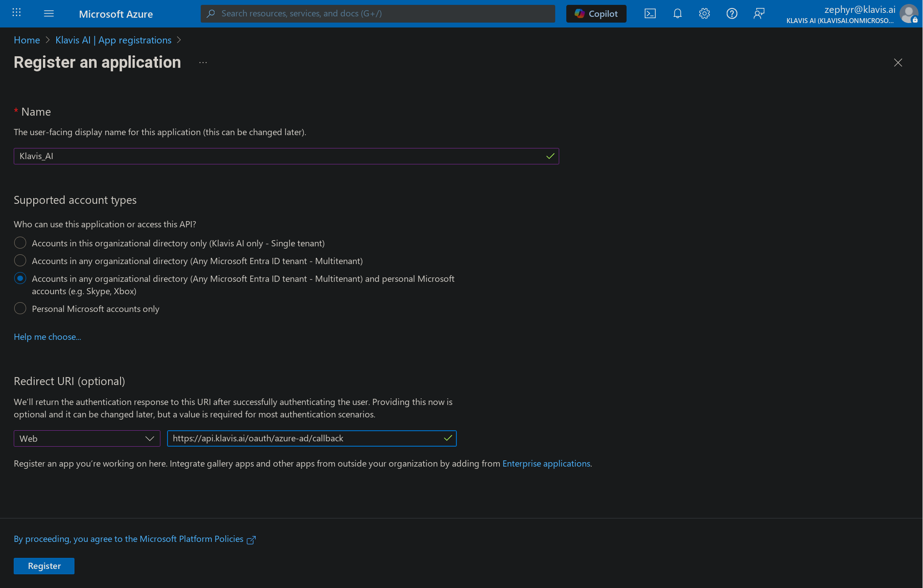Open the feedback icon in header
The width and height of the screenshot is (923, 588).
click(759, 13)
